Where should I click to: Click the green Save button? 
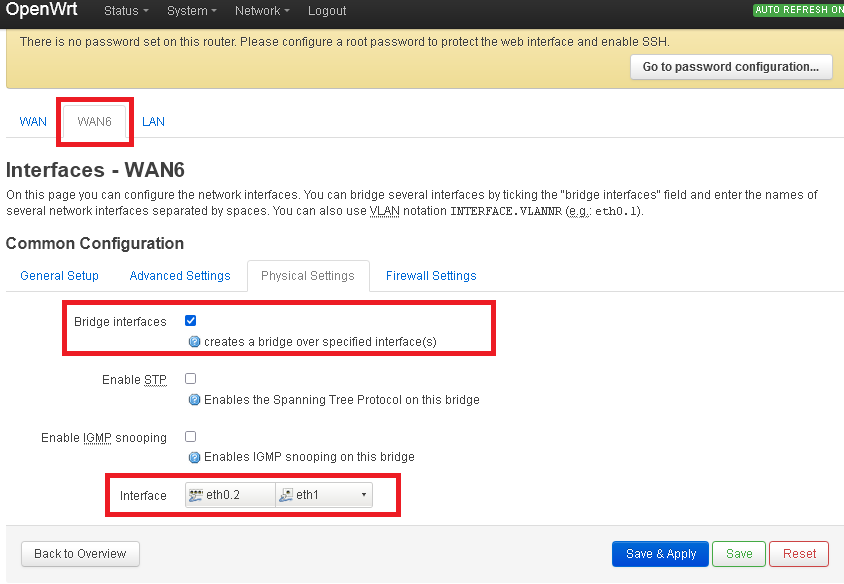click(739, 554)
